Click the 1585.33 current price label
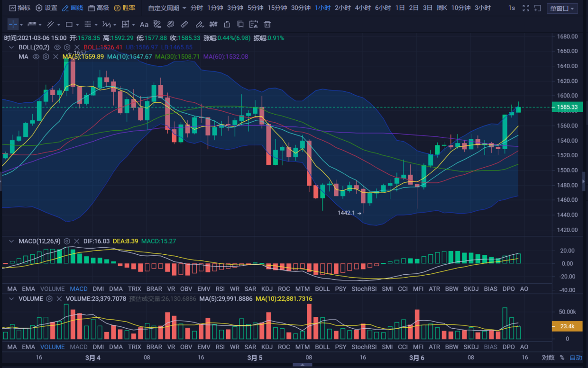 566,108
